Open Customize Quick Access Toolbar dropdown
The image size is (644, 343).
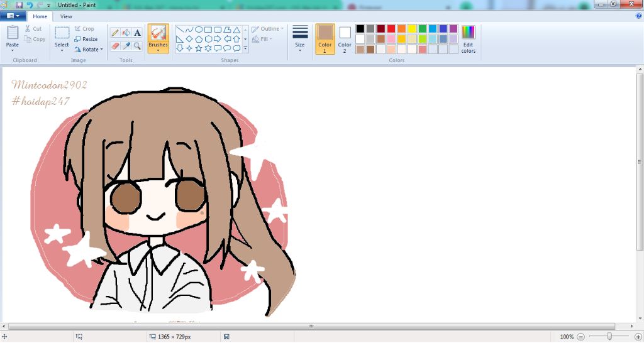pyautogui.click(x=49, y=5)
